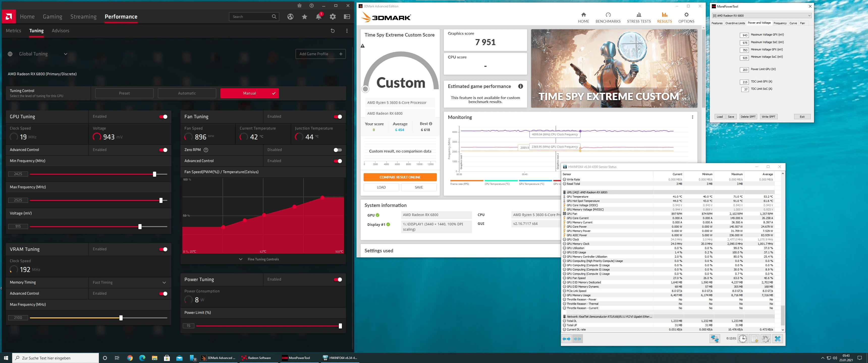Screen dimensions: 868x363
Task: Expand the Global Tuning profile dropdown
Action: pyautogui.click(x=66, y=54)
